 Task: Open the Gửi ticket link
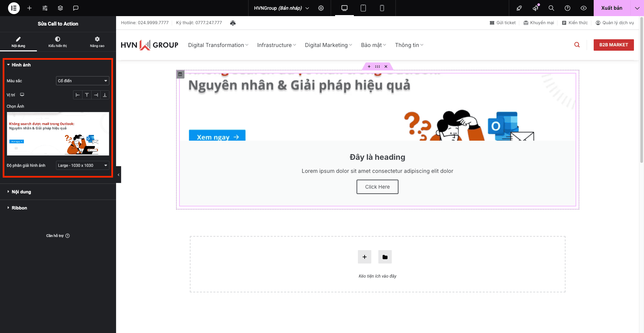(503, 22)
